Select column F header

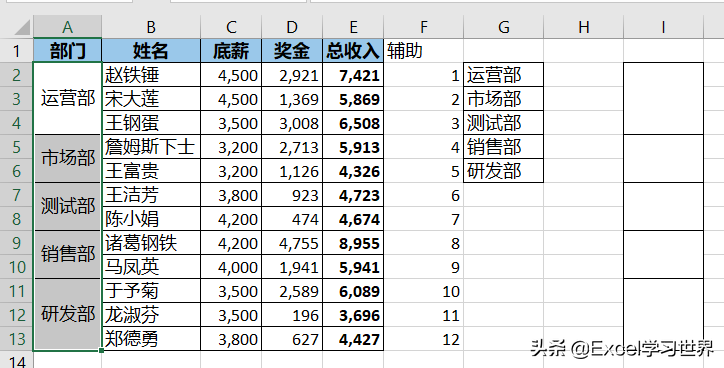point(423,27)
